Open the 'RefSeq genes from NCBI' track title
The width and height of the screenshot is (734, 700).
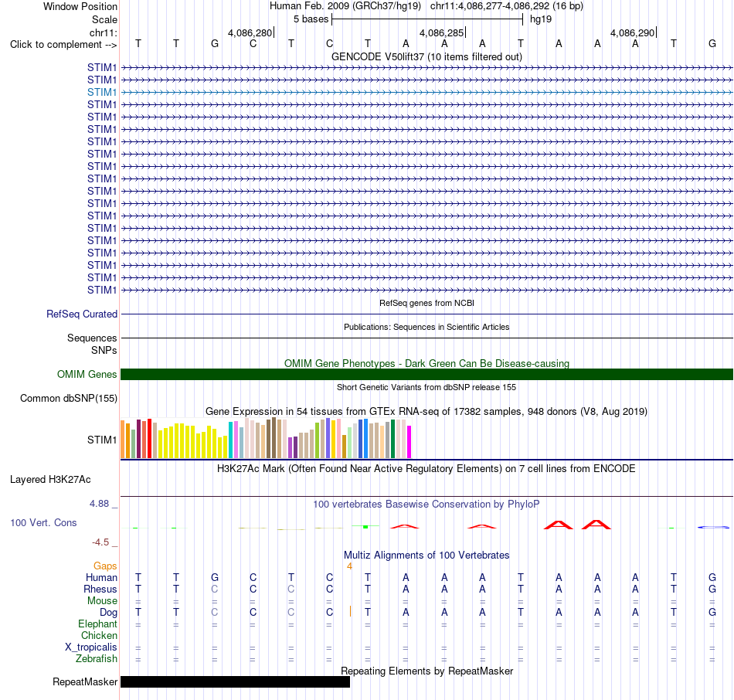coord(426,303)
